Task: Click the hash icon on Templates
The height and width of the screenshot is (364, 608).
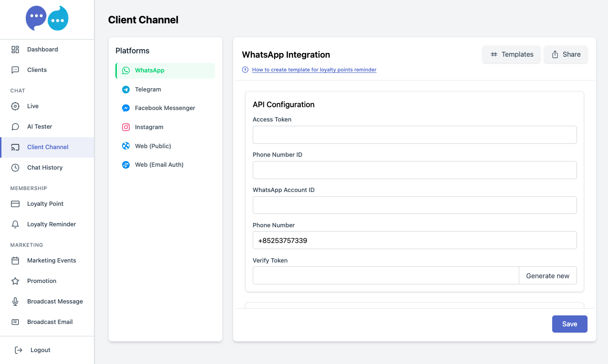Action: pos(494,54)
